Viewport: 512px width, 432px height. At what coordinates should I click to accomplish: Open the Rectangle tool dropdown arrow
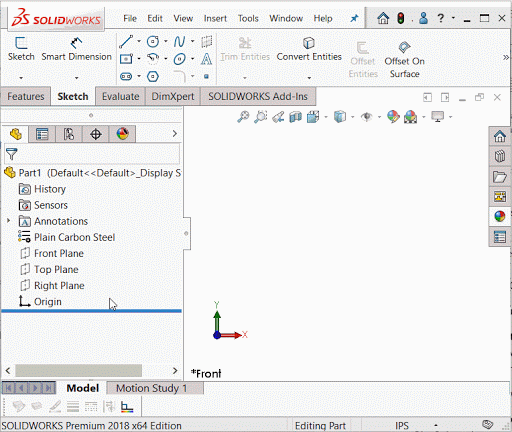(x=139, y=59)
